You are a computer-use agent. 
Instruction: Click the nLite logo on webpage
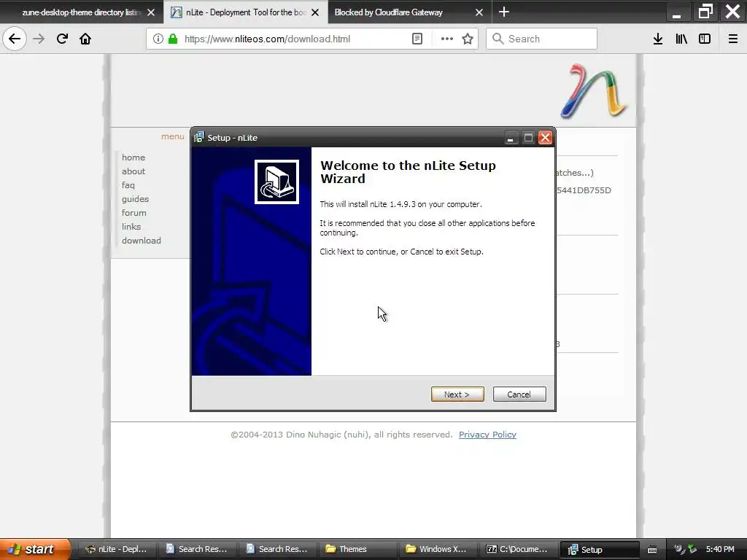(594, 91)
